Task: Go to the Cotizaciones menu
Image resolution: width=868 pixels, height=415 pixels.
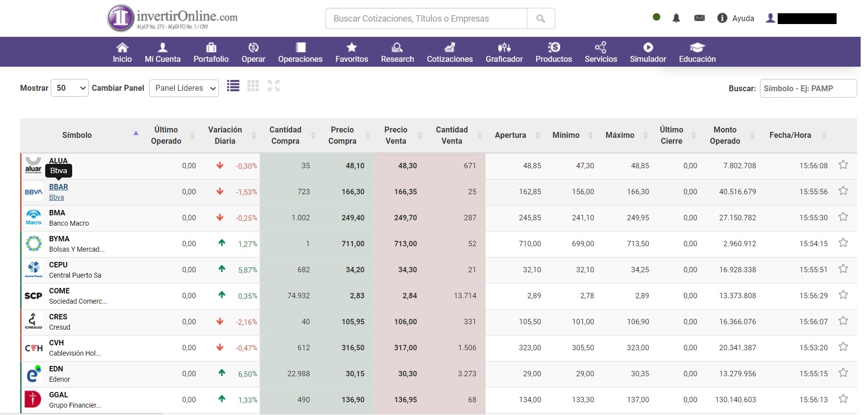Action: [450, 53]
